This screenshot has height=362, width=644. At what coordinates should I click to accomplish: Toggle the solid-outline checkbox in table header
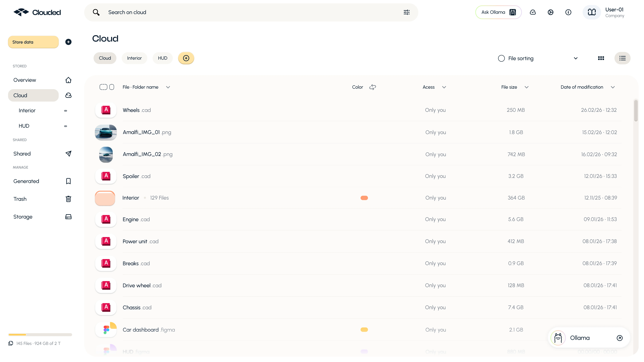click(112, 87)
